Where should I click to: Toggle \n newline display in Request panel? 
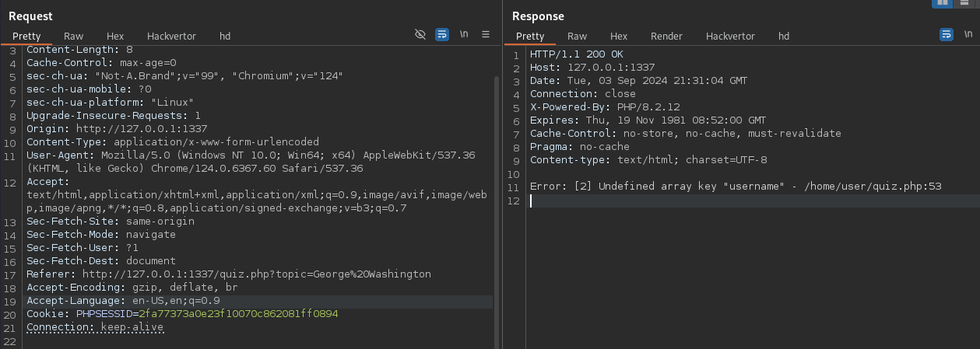pyautogui.click(x=465, y=34)
